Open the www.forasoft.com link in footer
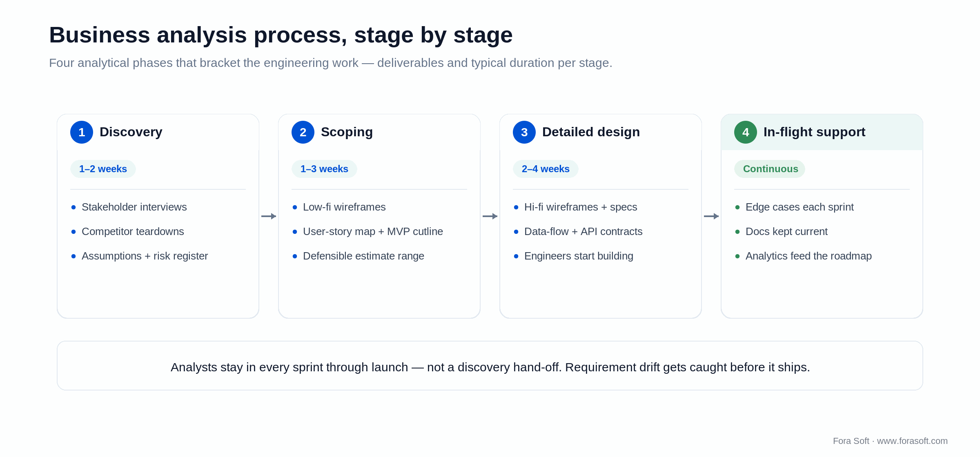980x457 pixels. pyautogui.click(x=912, y=441)
